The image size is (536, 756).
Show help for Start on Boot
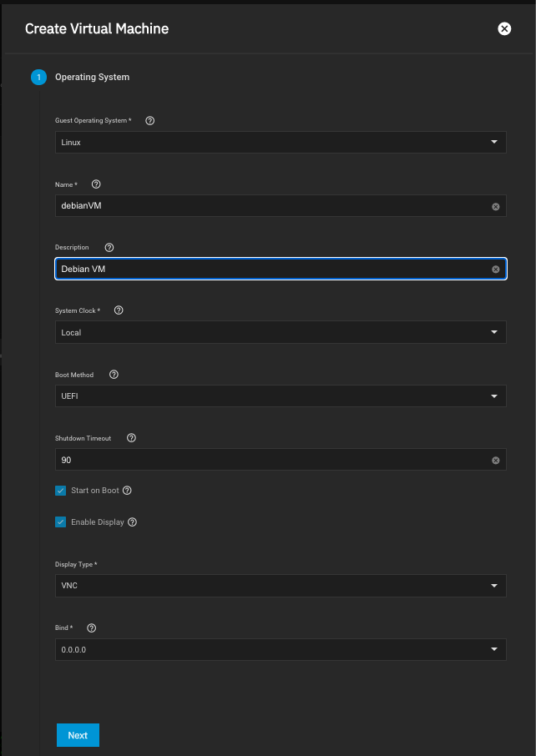pyautogui.click(x=128, y=491)
